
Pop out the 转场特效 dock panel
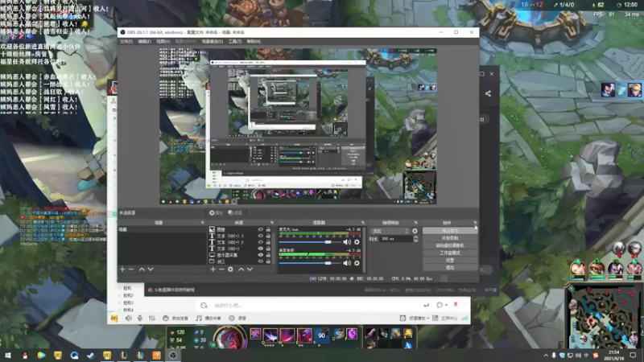pos(415,223)
